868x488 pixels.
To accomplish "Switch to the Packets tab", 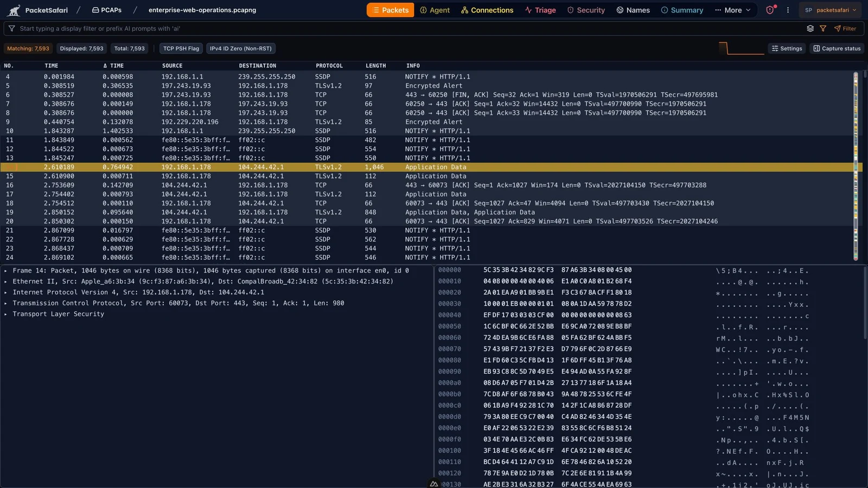I will pyautogui.click(x=390, y=10).
